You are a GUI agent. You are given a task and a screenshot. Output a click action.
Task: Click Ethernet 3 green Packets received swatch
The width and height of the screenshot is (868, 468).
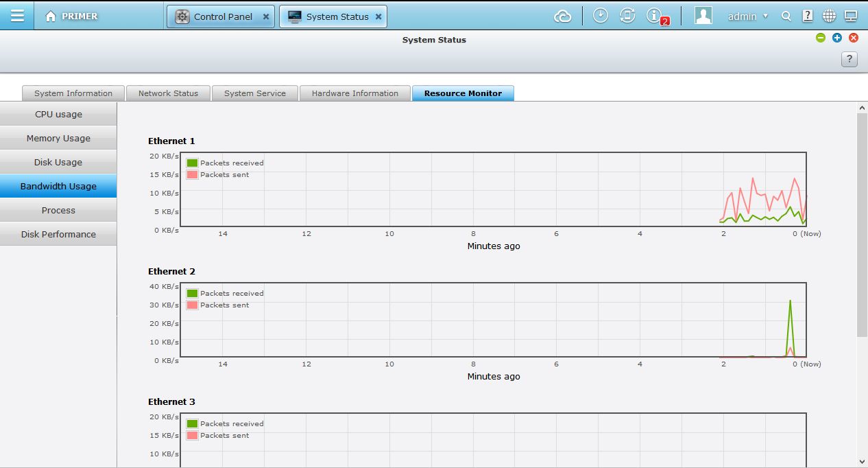pyautogui.click(x=192, y=424)
